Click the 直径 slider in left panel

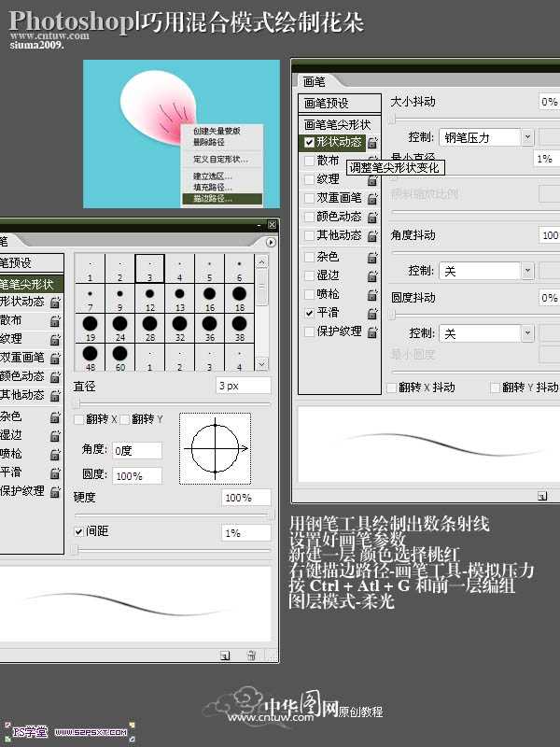173,404
